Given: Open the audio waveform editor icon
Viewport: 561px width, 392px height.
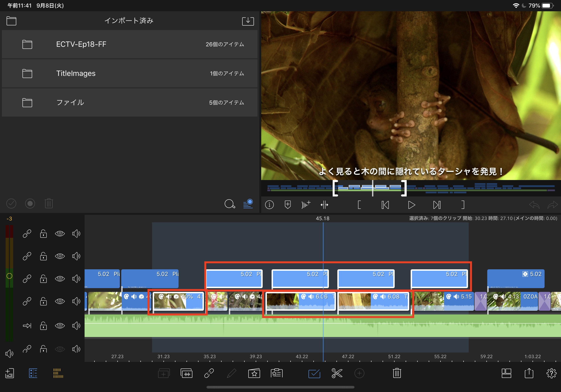Looking at the screenshot, I should click(x=187, y=373).
